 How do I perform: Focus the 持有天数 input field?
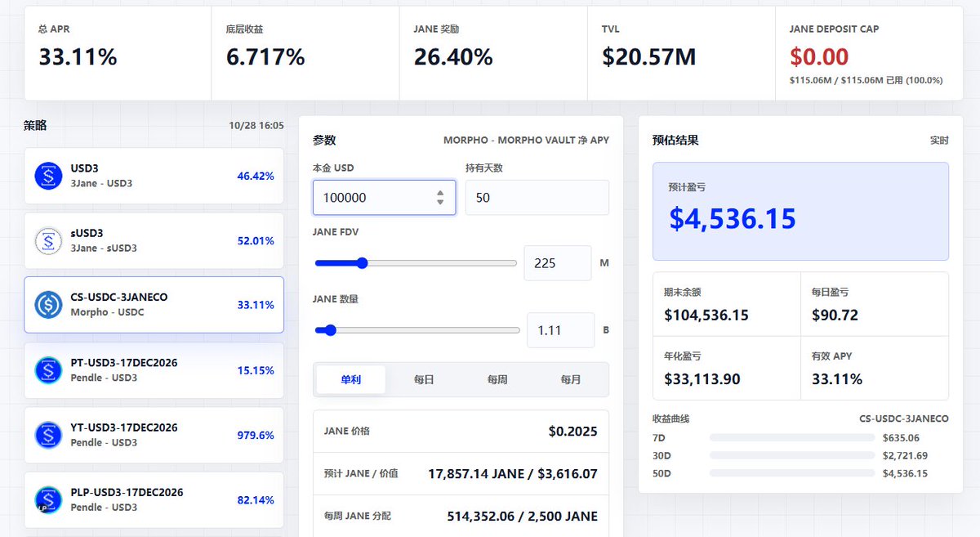coord(537,197)
